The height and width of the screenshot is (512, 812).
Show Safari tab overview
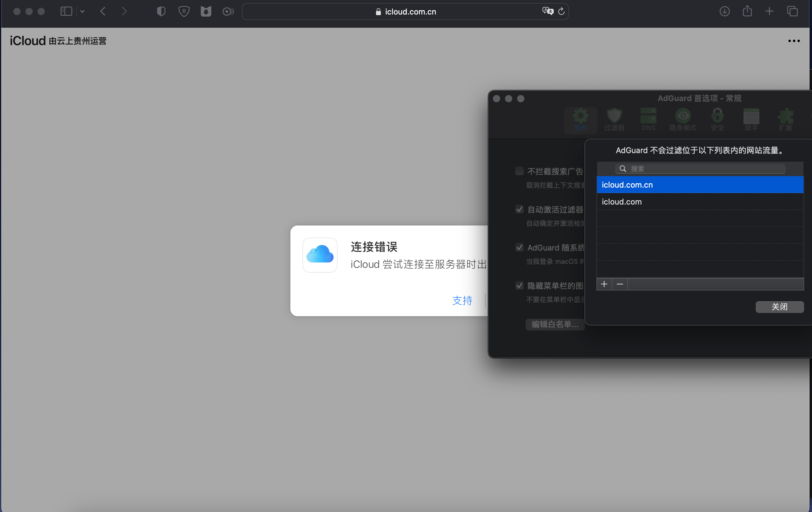point(792,11)
